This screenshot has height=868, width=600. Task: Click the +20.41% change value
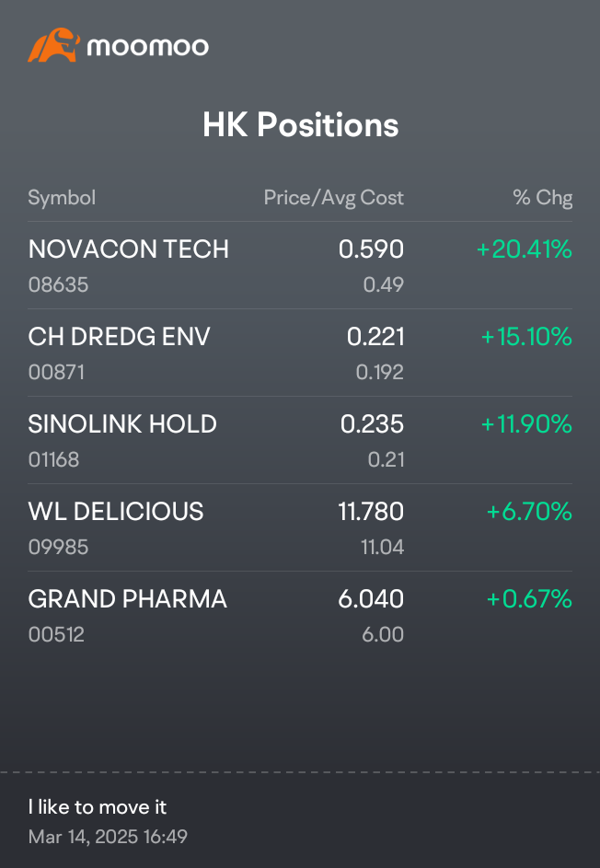525,249
